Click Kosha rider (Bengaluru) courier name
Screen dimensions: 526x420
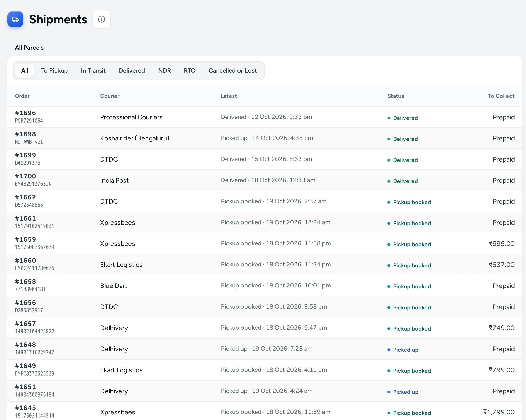tap(135, 138)
